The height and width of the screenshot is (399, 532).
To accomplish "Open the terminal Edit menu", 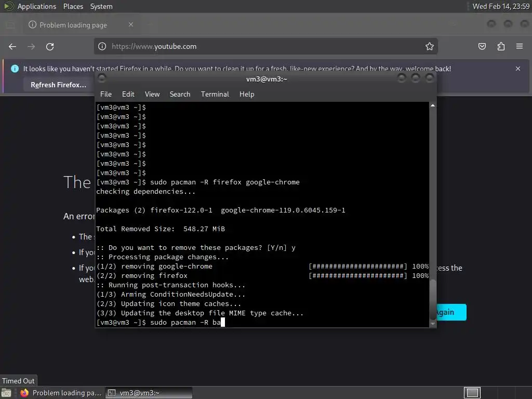I will click(128, 94).
